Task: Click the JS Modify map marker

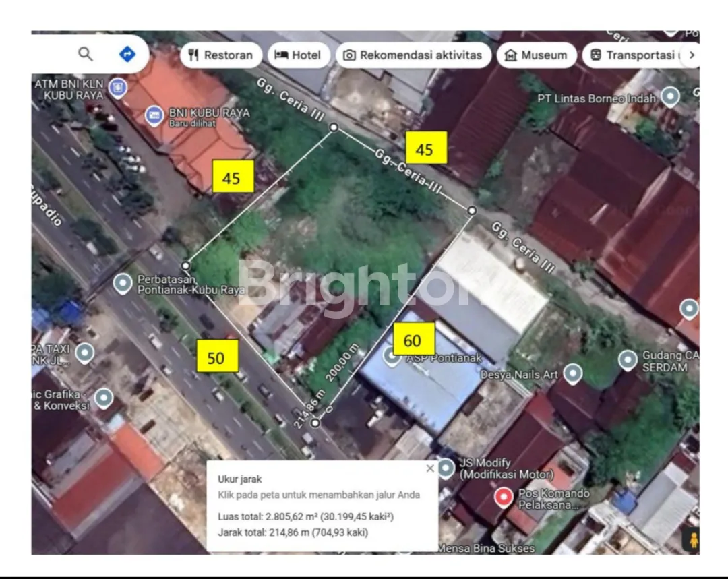Action: (446, 468)
